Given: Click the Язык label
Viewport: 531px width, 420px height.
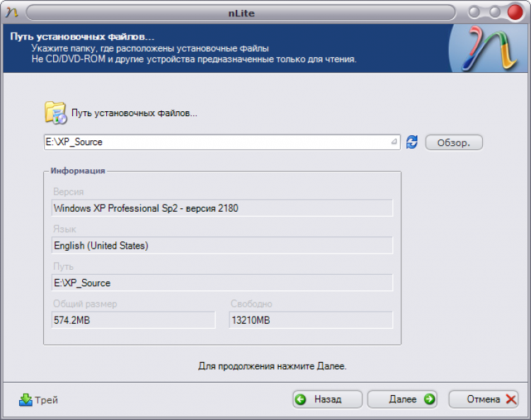Looking at the screenshot, I should pos(64,229).
